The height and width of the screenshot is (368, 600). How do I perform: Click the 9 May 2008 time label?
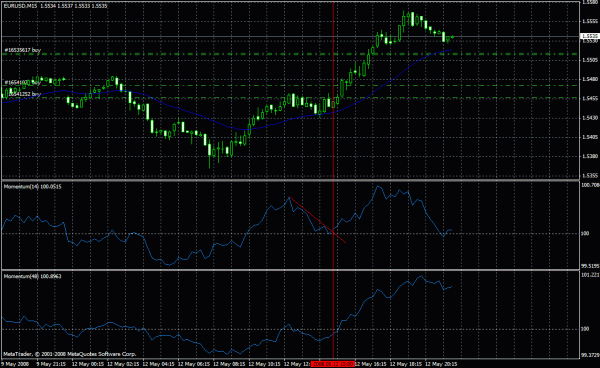click(15, 364)
